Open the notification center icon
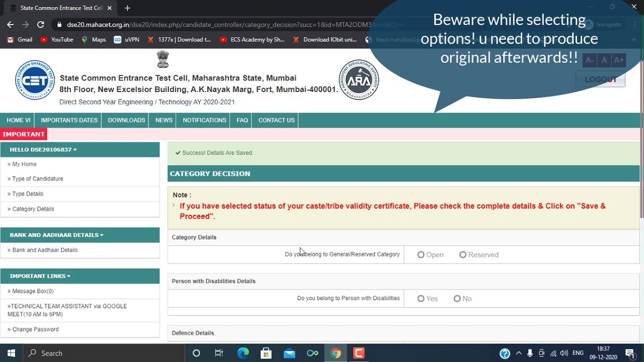This screenshot has height=362, width=644. point(629,353)
